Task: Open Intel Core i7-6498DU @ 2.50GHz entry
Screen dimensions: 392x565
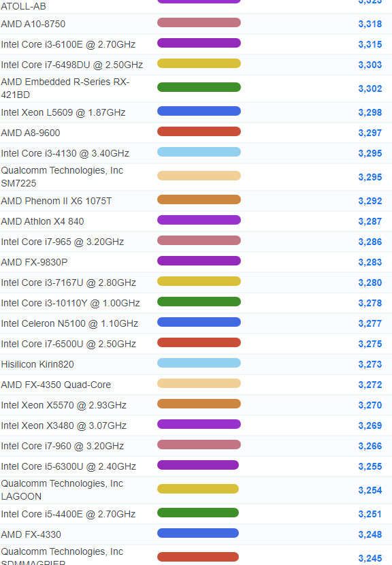Action: coord(71,65)
